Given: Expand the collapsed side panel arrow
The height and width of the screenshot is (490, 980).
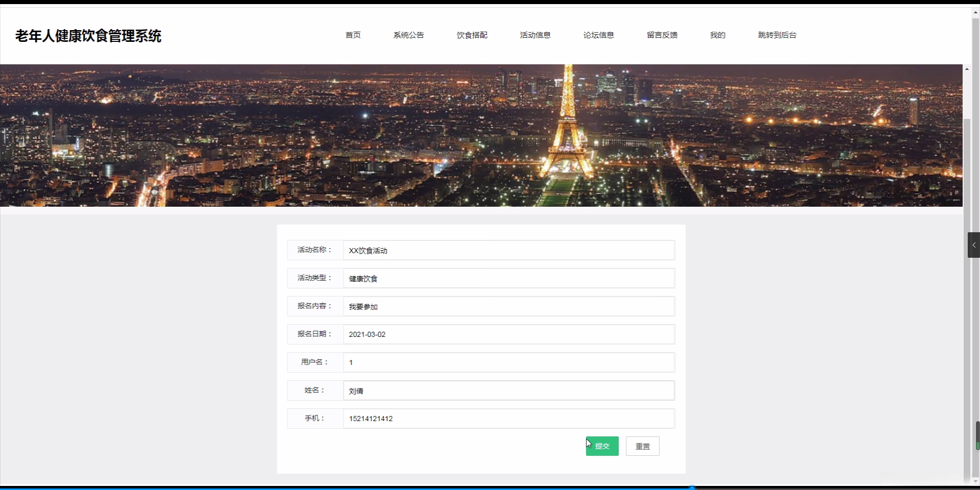Looking at the screenshot, I should pos(973,245).
